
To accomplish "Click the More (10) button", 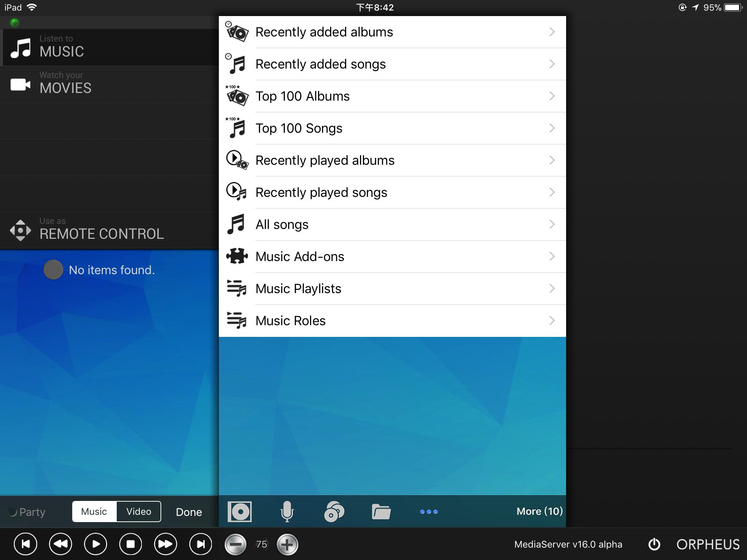I will (539, 511).
